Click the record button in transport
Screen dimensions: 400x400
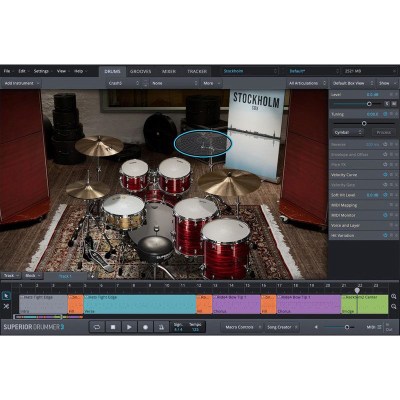click(145, 327)
